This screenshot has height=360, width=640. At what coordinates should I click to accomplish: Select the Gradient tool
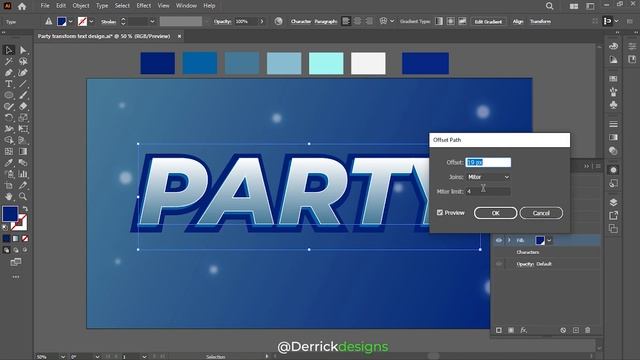click(x=23, y=151)
